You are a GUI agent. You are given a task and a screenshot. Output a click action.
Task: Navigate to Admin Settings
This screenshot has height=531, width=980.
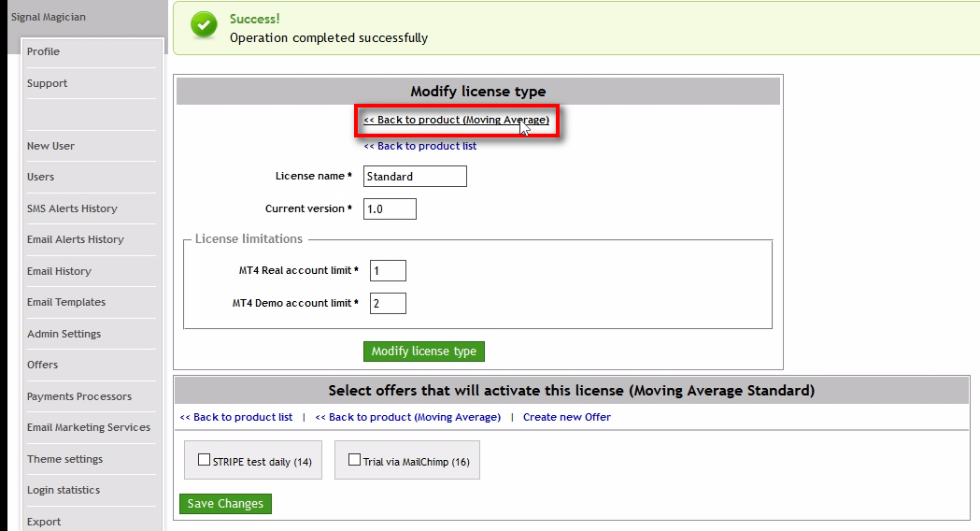64,334
